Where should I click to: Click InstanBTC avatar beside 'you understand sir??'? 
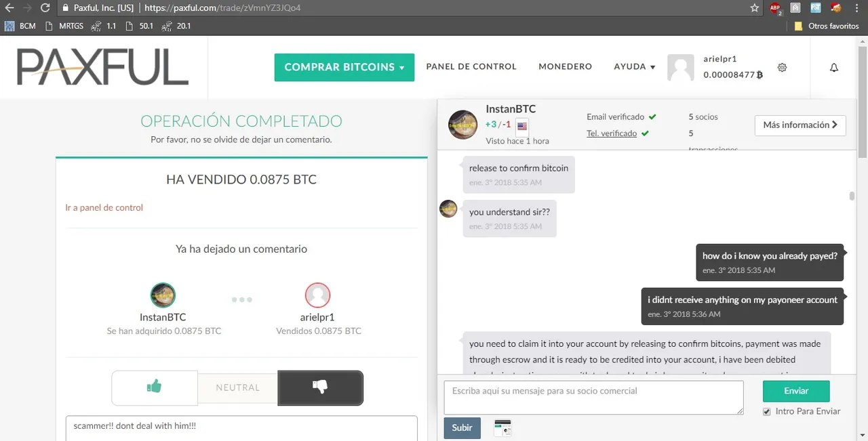tap(448, 209)
